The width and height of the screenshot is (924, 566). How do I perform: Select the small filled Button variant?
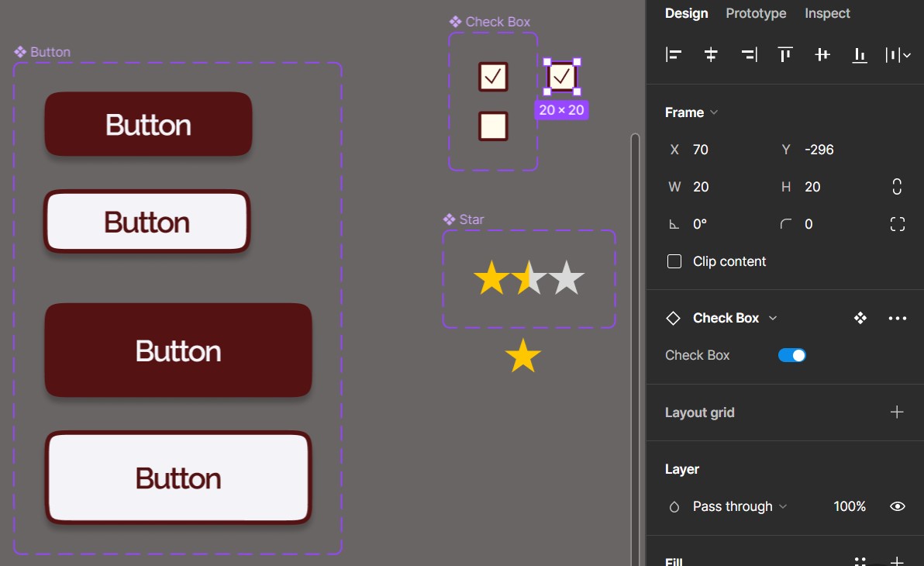(149, 124)
